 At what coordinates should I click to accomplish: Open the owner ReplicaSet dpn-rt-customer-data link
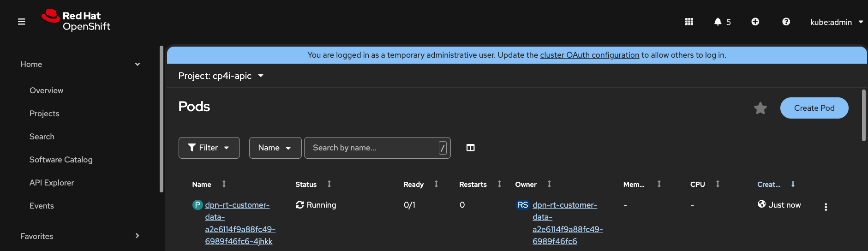(x=568, y=223)
